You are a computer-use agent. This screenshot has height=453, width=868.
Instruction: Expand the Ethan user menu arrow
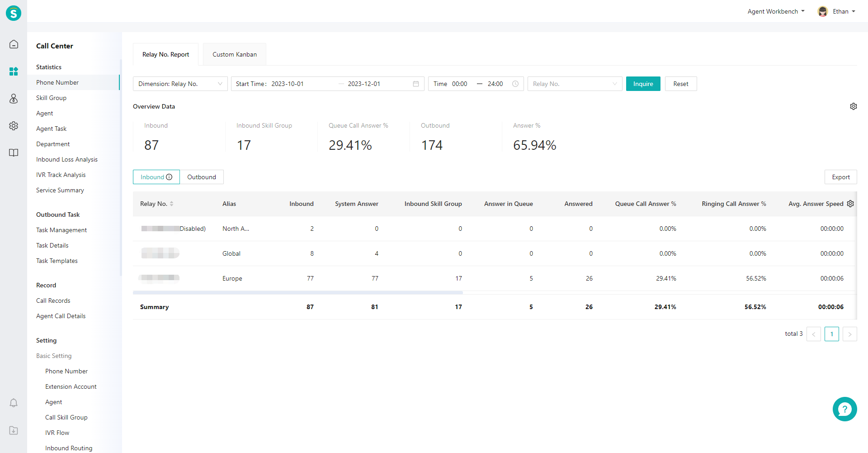(x=854, y=11)
